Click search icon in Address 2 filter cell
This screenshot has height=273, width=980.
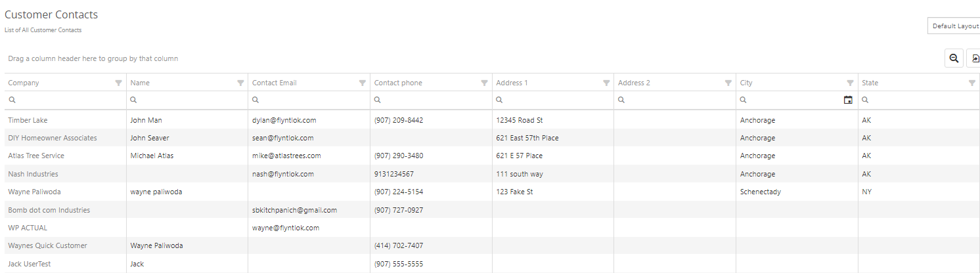coord(621,100)
